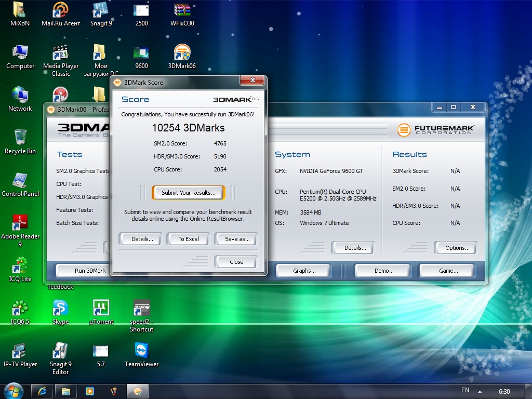The image size is (532, 399).
Task: Click the 10254 3DMarks score text
Action: point(188,128)
